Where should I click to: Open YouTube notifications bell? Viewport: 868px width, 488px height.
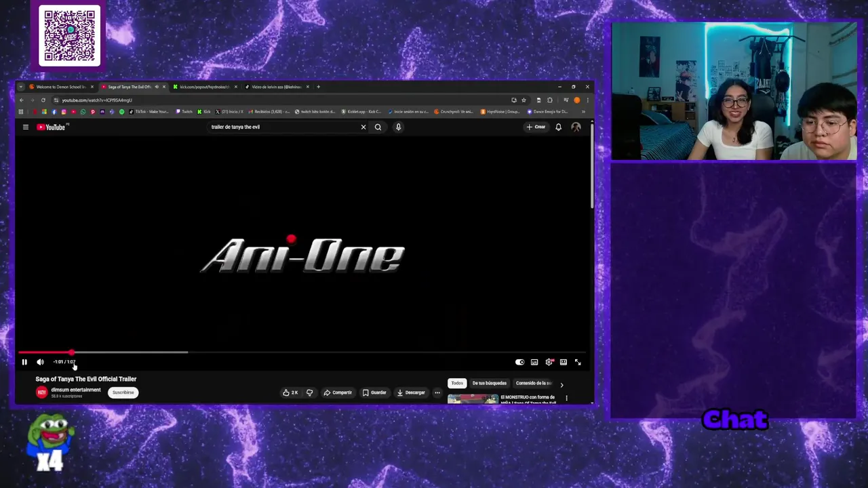[558, 127]
